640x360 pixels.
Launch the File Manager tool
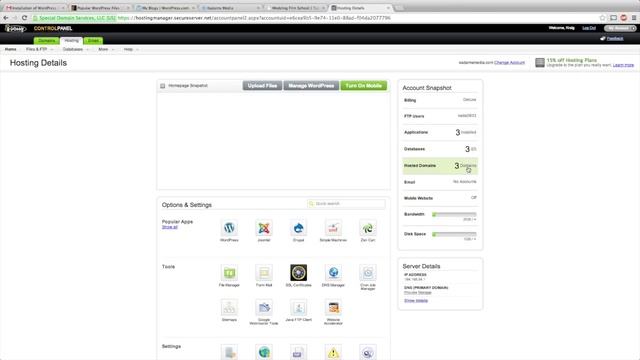[x=229, y=273]
